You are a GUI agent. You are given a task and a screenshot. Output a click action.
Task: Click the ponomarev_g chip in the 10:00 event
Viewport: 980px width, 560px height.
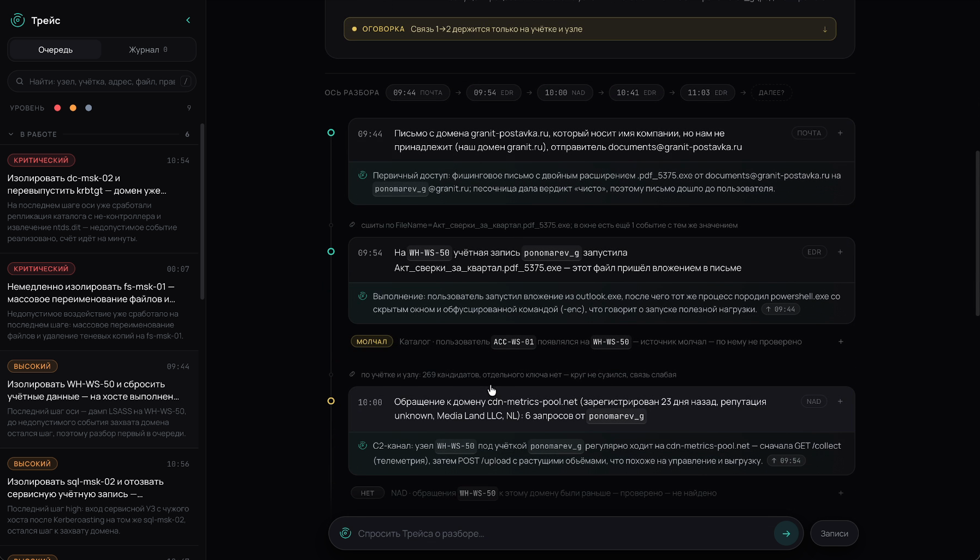(616, 416)
